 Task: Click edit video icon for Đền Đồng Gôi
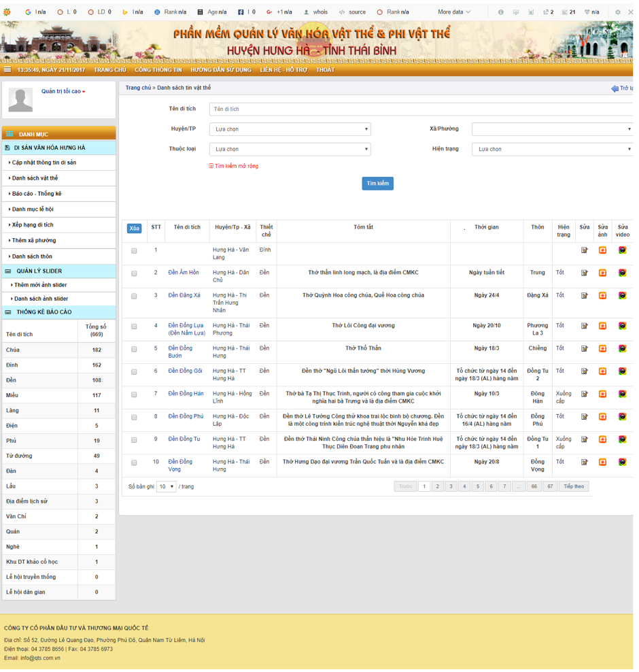click(x=622, y=371)
